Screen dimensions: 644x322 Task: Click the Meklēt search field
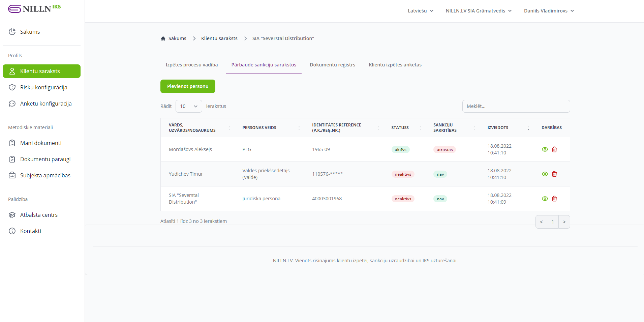click(x=516, y=106)
